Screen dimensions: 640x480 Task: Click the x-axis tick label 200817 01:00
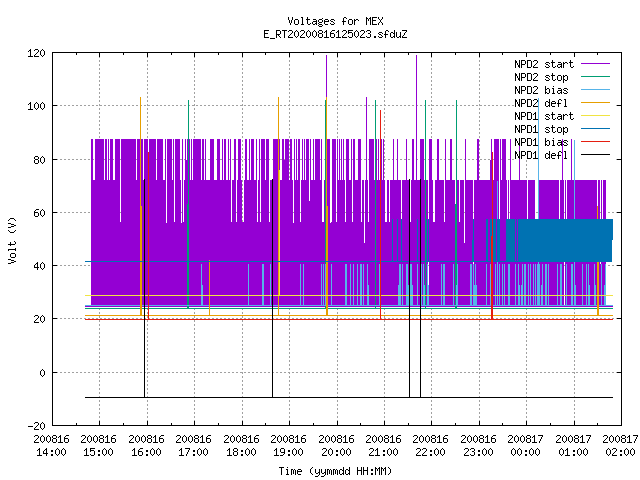[573, 446]
